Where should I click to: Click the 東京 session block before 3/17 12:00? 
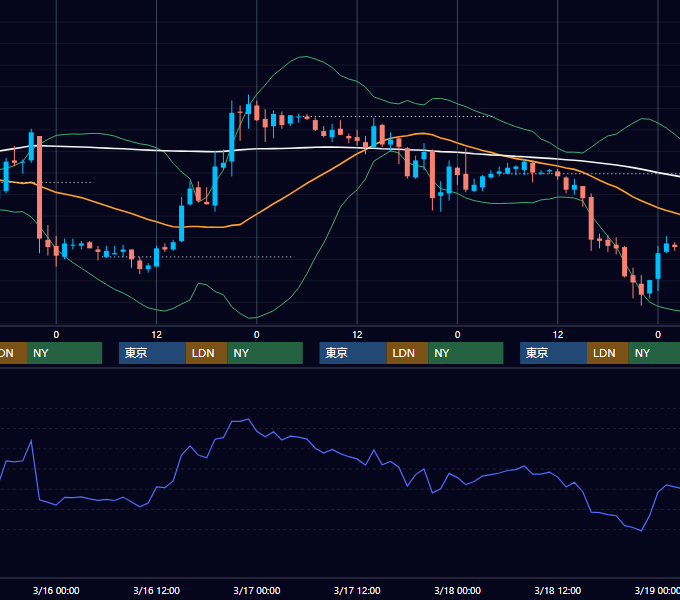pos(353,353)
